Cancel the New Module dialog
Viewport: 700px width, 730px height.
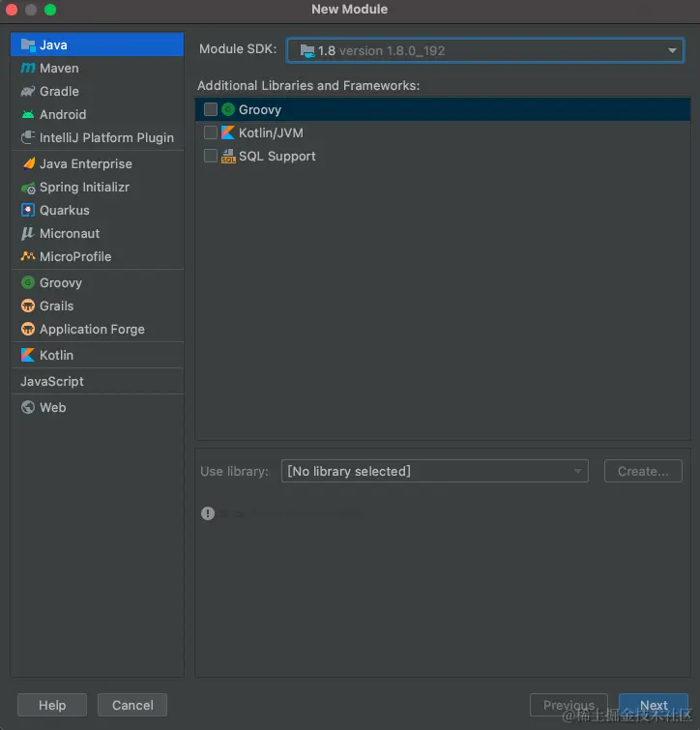132,705
